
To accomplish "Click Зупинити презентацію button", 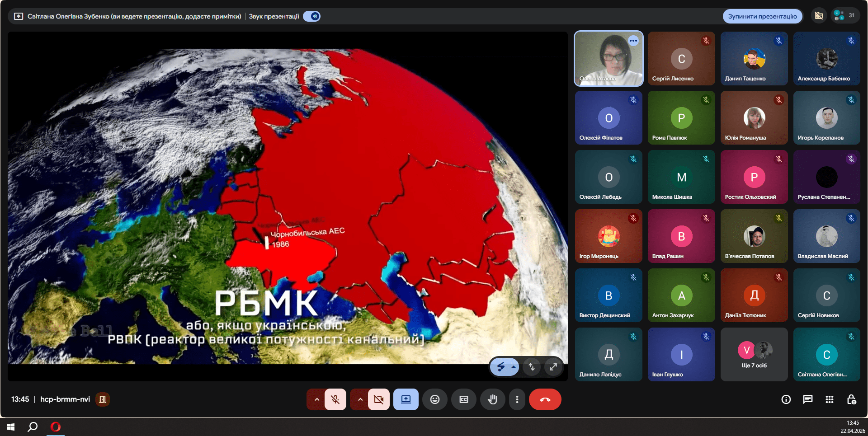I will click(762, 16).
